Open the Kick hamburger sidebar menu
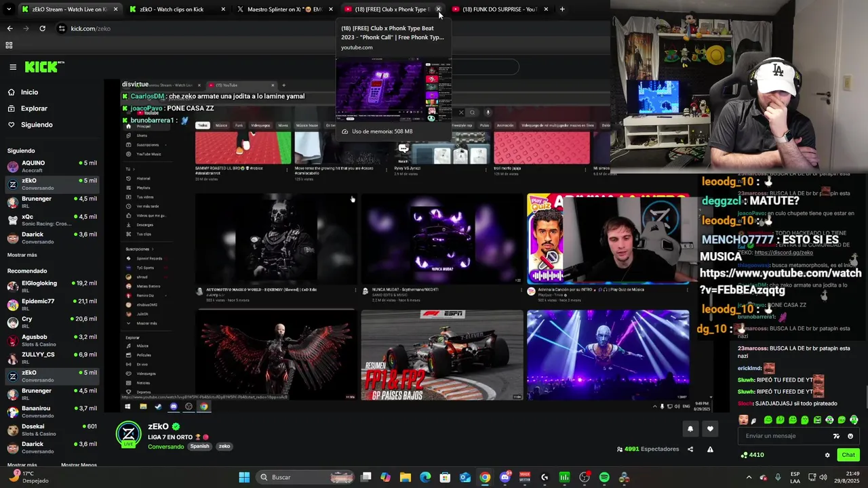Image resolution: width=868 pixels, height=488 pixels. [12, 66]
